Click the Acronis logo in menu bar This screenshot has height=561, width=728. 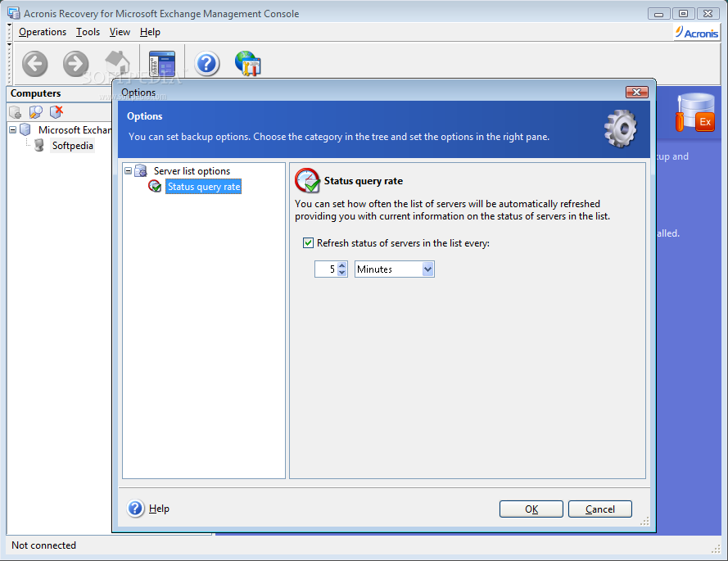point(697,33)
